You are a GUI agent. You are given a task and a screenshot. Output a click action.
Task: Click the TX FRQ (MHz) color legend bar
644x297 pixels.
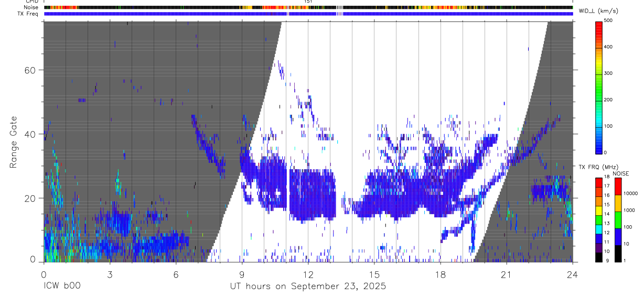[x=599, y=219]
